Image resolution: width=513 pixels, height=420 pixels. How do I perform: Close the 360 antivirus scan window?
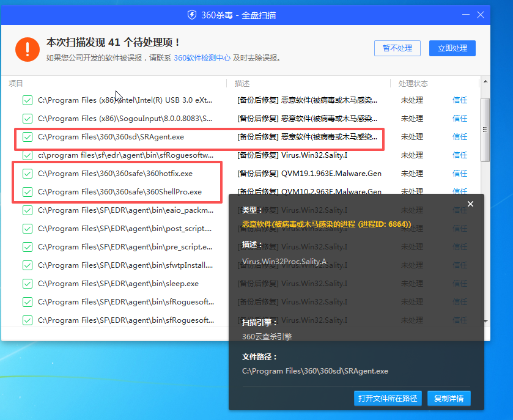click(x=481, y=14)
